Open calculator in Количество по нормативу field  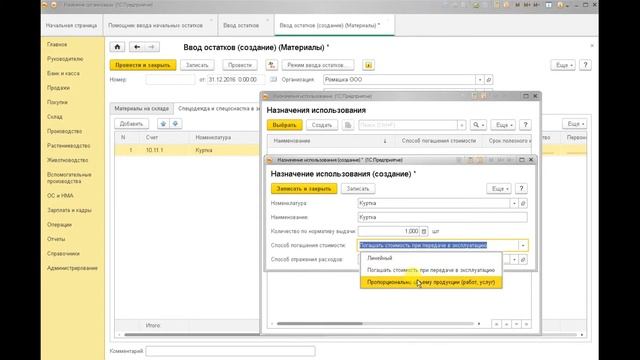[x=424, y=231]
